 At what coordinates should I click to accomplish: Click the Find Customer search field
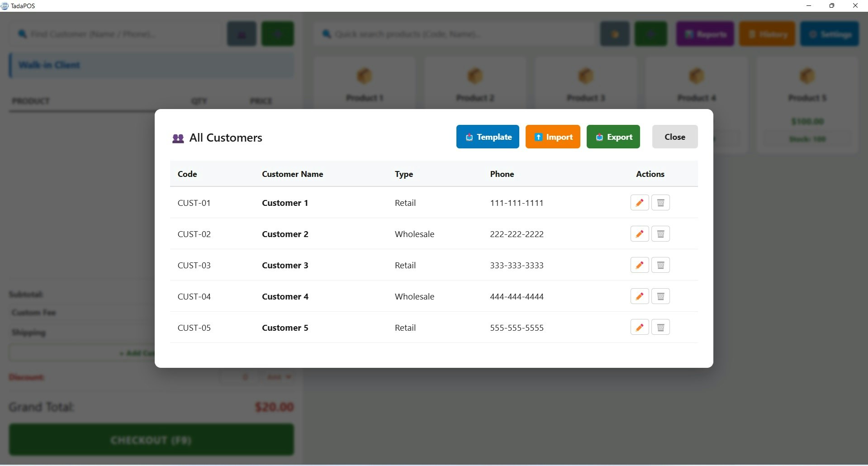pyautogui.click(x=116, y=34)
